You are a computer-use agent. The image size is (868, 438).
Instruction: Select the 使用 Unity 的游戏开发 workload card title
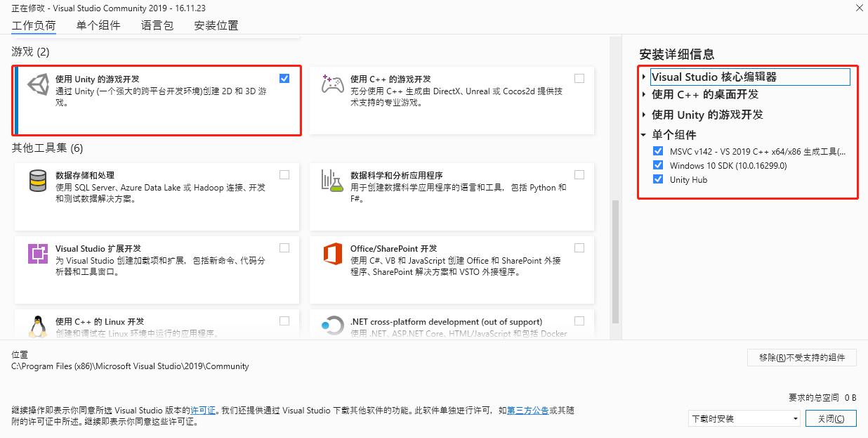click(x=98, y=79)
